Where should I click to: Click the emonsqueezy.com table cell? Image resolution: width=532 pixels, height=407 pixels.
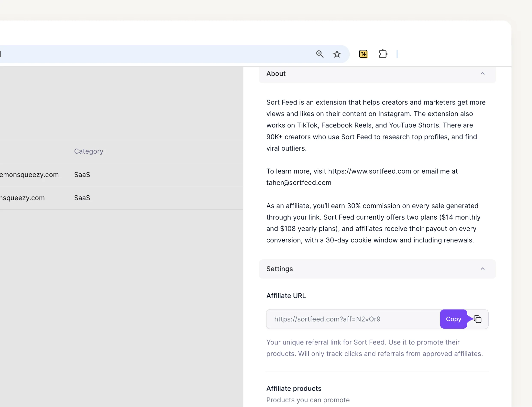(x=29, y=175)
